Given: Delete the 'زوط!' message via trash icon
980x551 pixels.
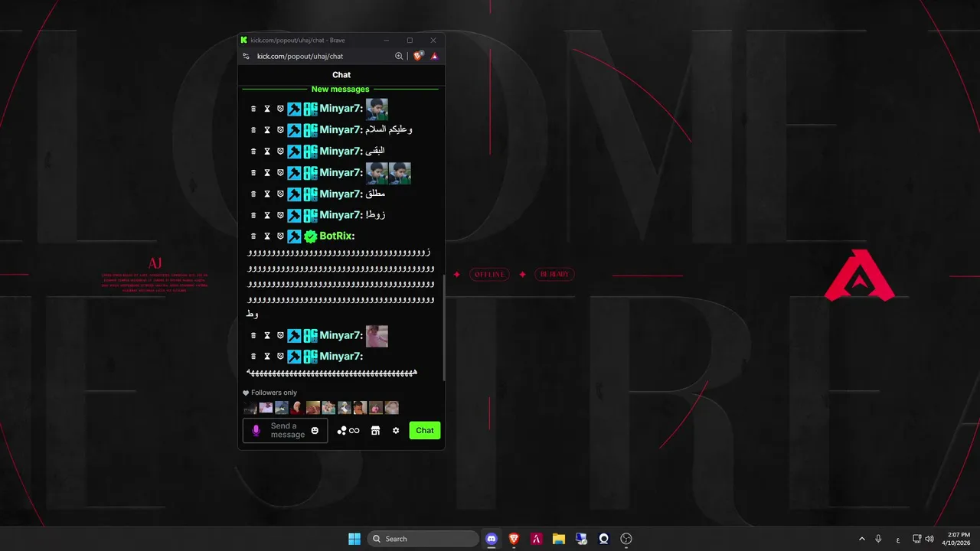Looking at the screenshot, I should click(253, 215).
